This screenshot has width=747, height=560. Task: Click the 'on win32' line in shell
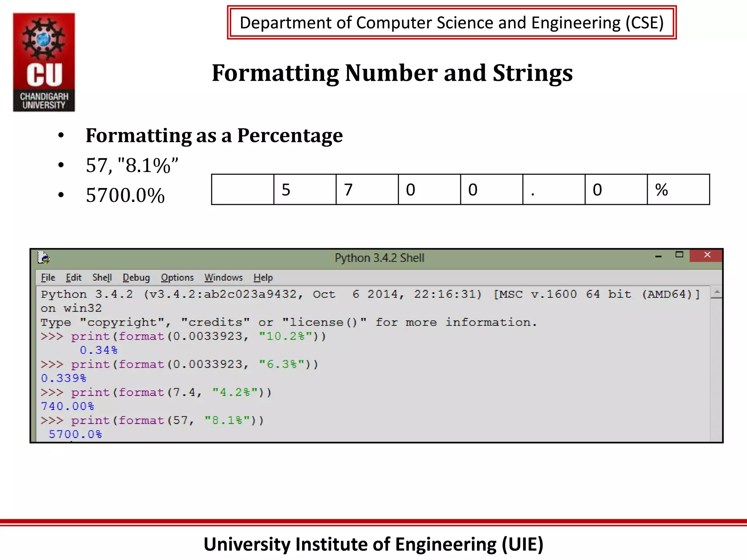point(71,308)
